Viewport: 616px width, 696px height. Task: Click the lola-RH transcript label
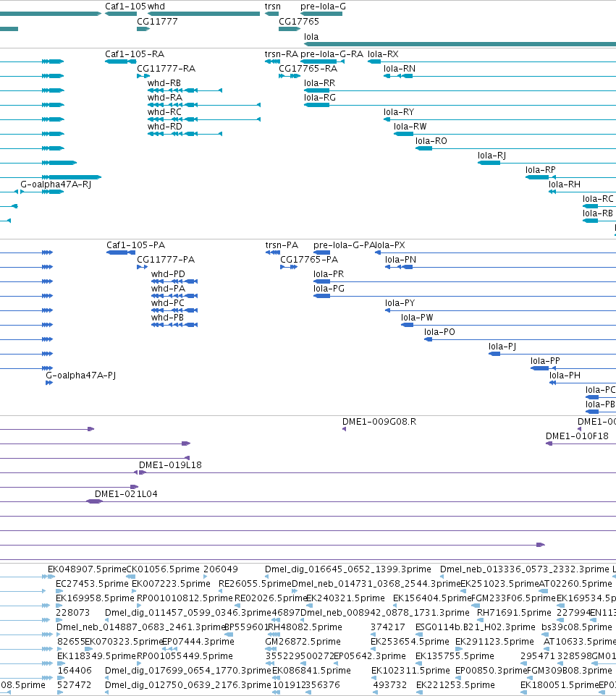click(565, 184)
